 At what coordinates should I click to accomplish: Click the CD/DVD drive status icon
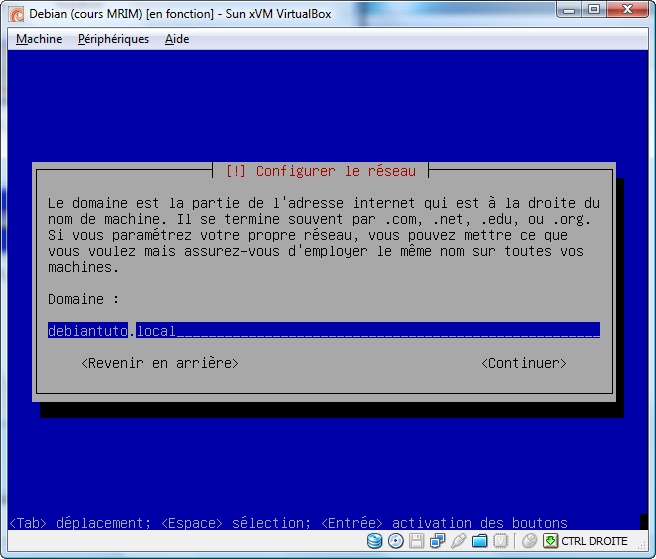396,541
